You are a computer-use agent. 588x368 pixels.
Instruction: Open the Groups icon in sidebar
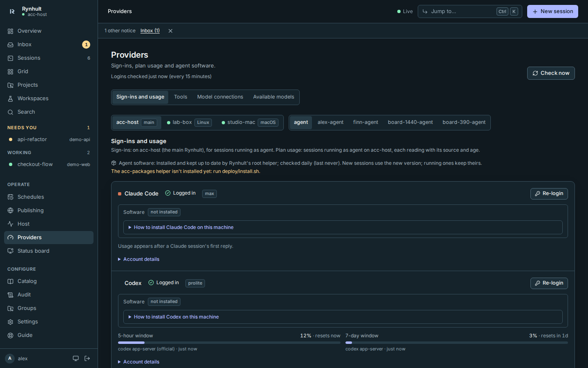coord(10,308)
